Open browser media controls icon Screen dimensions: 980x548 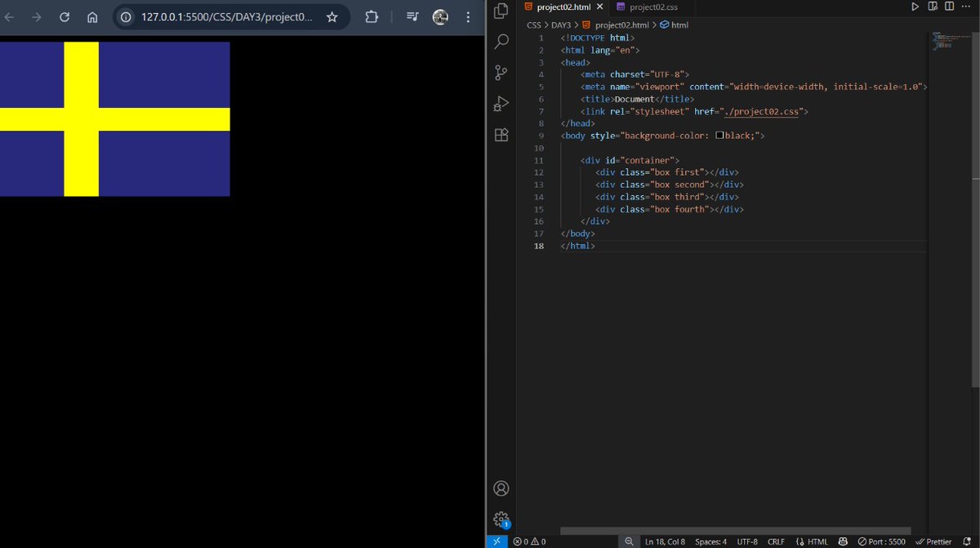coord(412,17)
